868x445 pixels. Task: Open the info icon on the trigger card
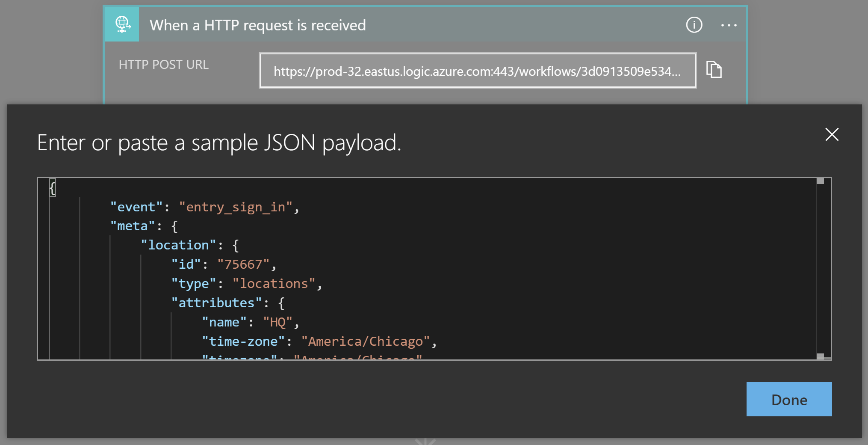[694, 25]
